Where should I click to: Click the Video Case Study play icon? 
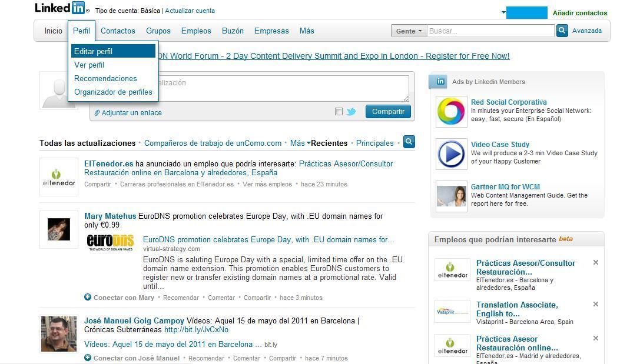pyautogui.click(x=452, y=153)
